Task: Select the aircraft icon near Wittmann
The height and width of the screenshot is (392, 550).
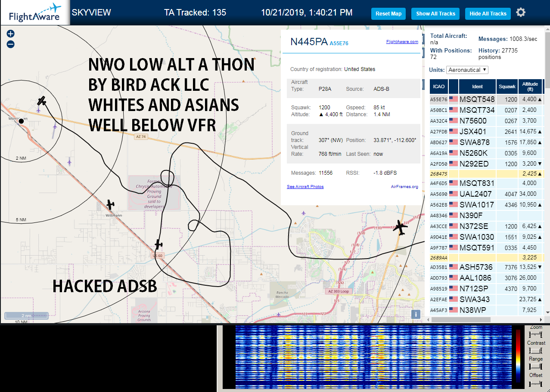Action: (x=111, y=204)
